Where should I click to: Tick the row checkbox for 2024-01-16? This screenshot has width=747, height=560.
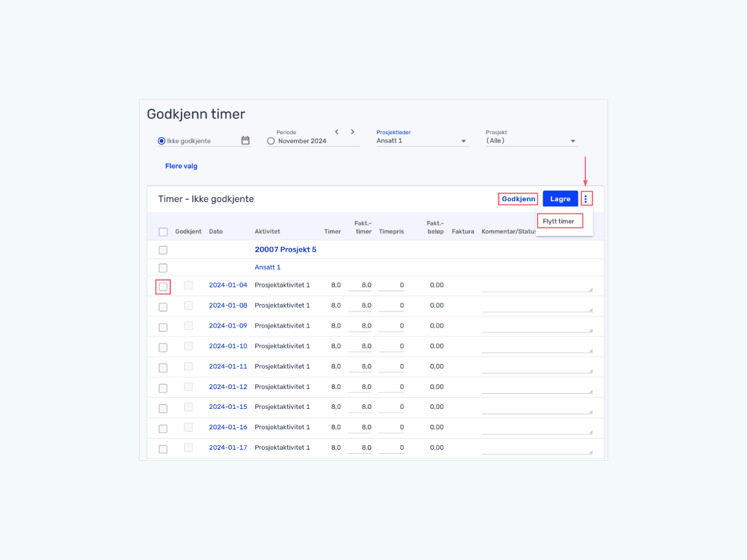tap(163, 429)
